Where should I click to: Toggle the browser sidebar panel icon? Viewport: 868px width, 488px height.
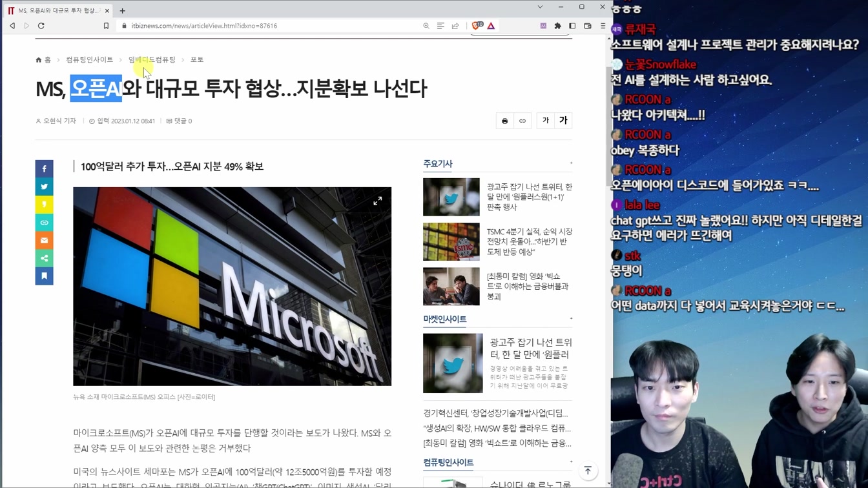[572, 26]
